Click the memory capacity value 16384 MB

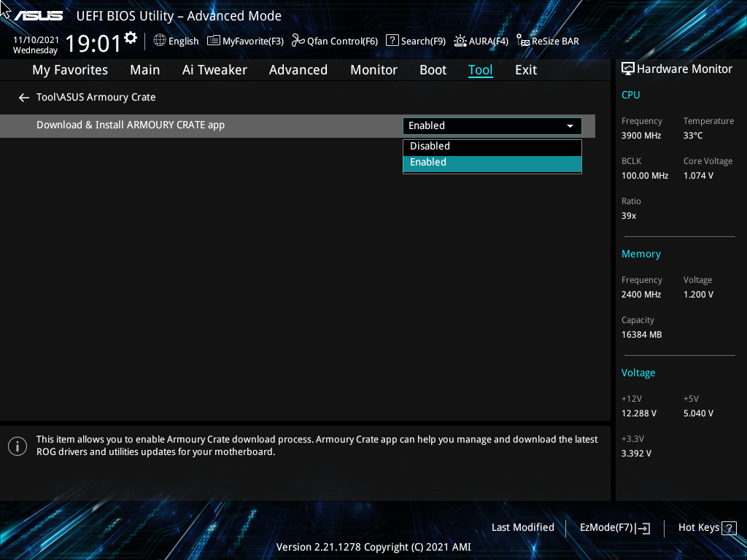tap(641, 335)
